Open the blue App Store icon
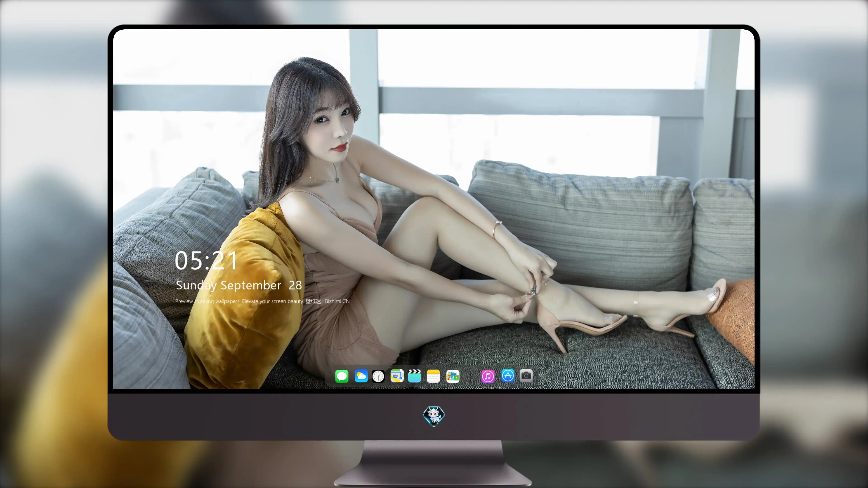868x488 pixels. [x=508, y=375]
